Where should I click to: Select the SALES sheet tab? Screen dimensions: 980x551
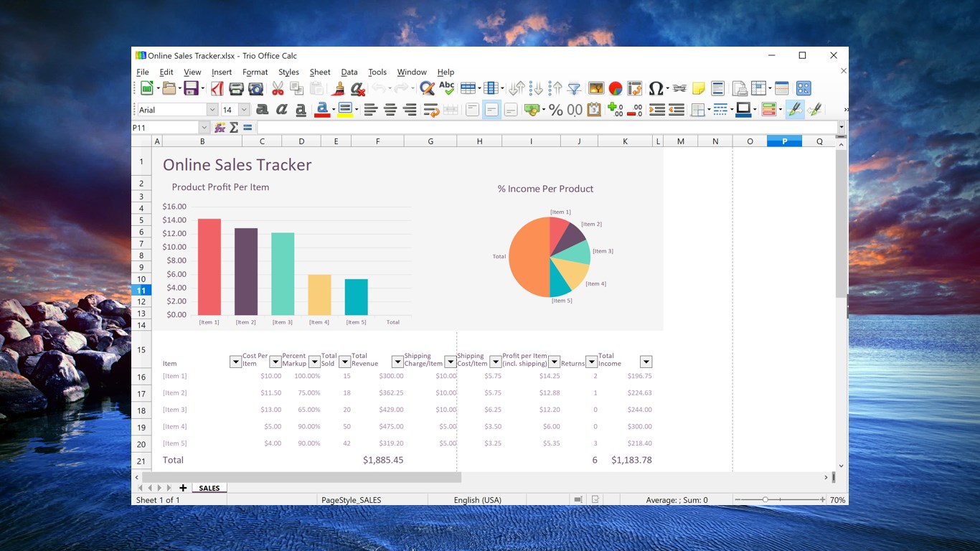click(x=209, y=488)
